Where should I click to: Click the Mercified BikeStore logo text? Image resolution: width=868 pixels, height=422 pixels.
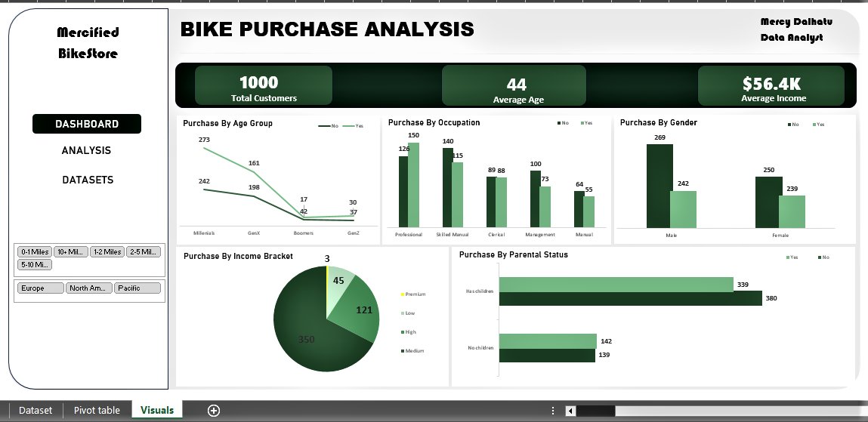point(88,42)
